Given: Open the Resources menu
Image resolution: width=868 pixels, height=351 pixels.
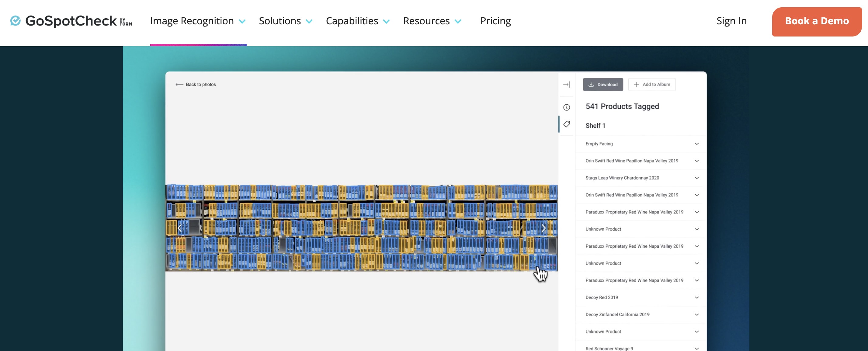Looking at the screenshot, I should point(432,21).
